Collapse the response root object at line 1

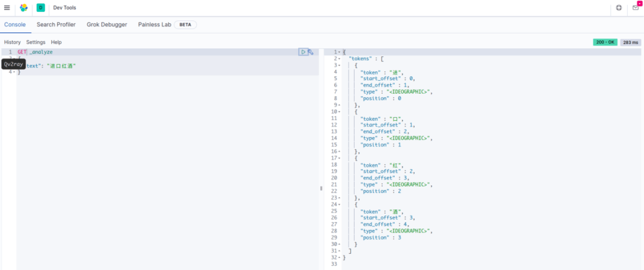pos(339,52)
